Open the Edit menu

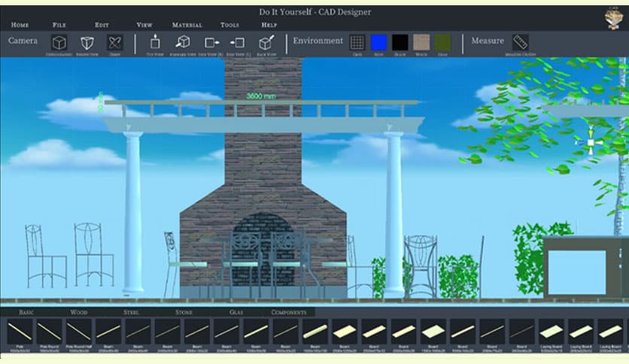[x=102, y=25]
